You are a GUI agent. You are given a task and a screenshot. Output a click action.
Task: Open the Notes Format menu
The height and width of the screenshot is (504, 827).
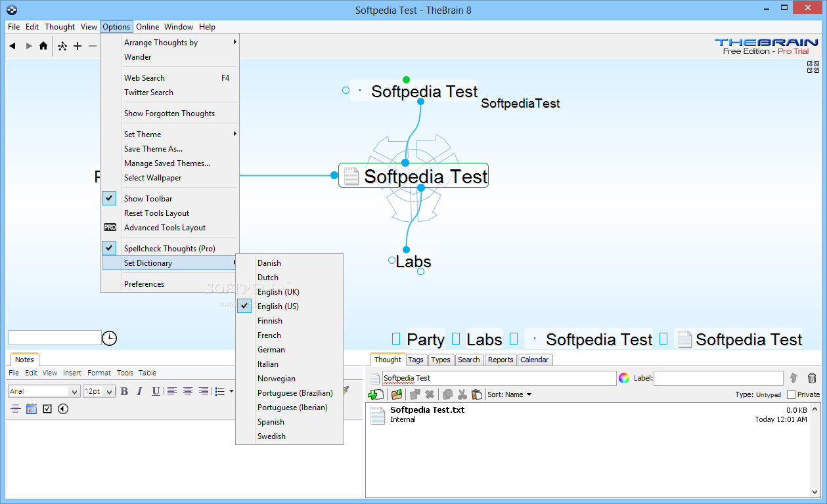(99, 373)
